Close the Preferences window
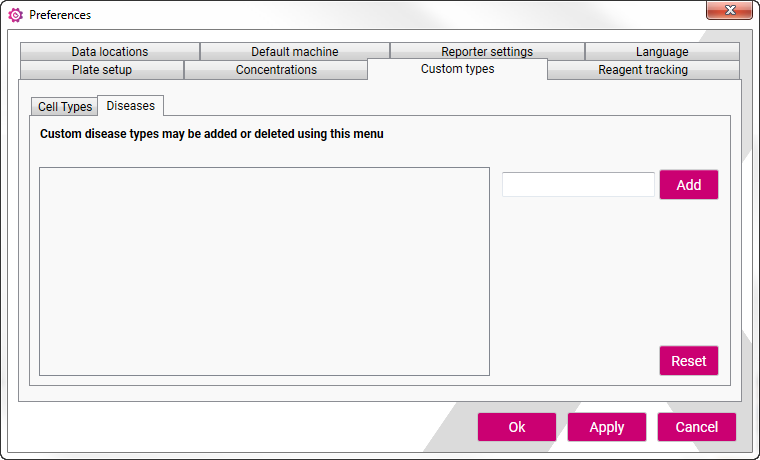The height and width of the screenshot is (460, 760). [729, 10]
